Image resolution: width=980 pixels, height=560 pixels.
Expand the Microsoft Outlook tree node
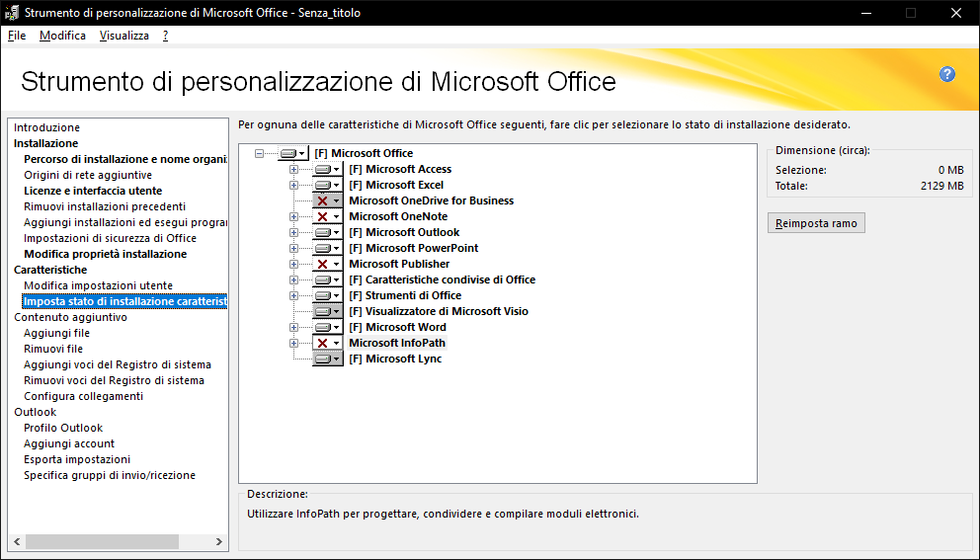coord(293,232)
